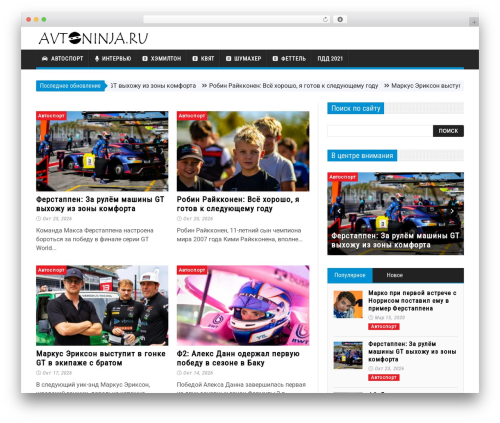
Task: Click the clock date under Ферстаппен grid headline
Action: click(54, 219)
